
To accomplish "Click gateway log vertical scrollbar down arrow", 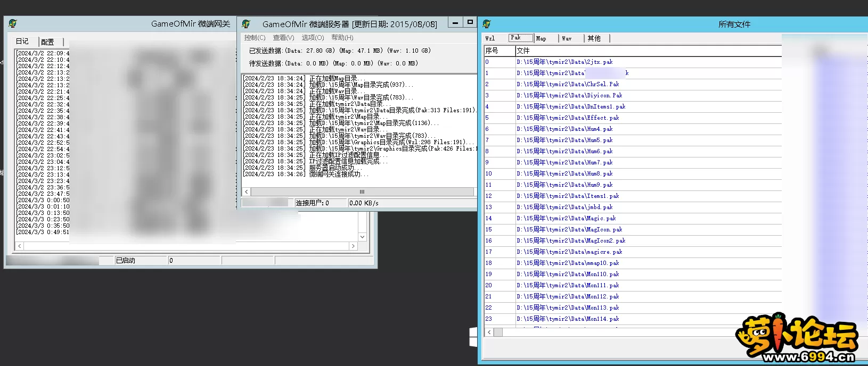I will pos(362,237).
